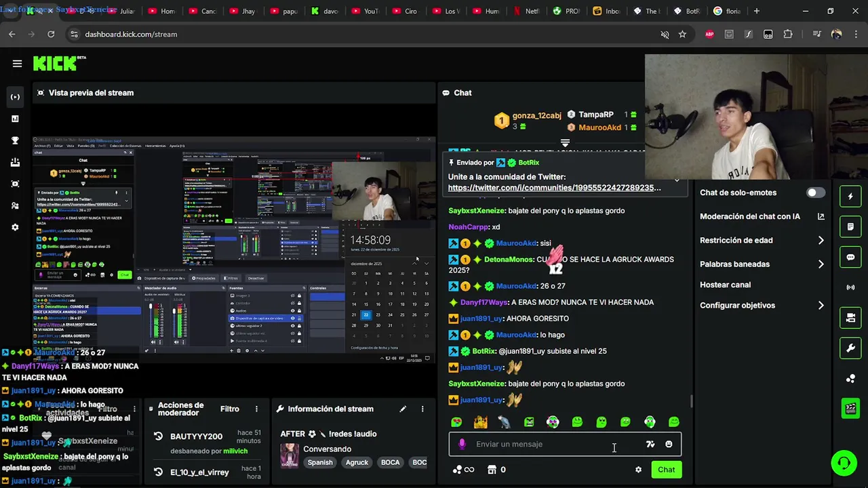Open the notes panel icon in right sidebar
Screen dimensions: 868x488
[850, 226]
